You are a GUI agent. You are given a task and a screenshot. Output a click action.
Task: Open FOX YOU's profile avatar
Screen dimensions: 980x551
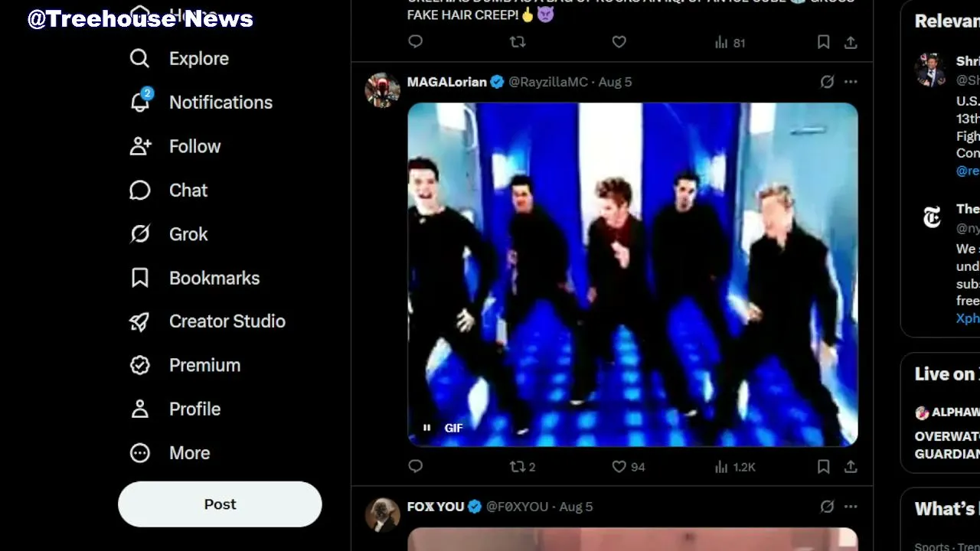pos(382,515)
